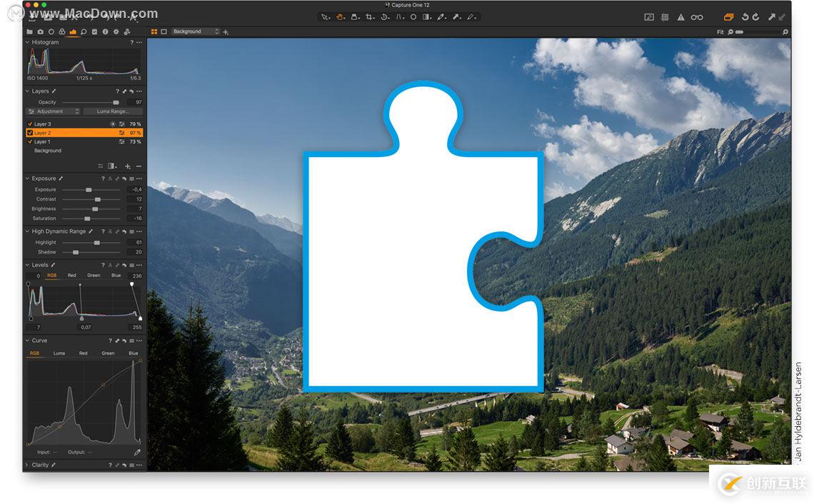Viewport: 814px width, 504px height.
Task: Open the Color tool tab
Action: 61,31
